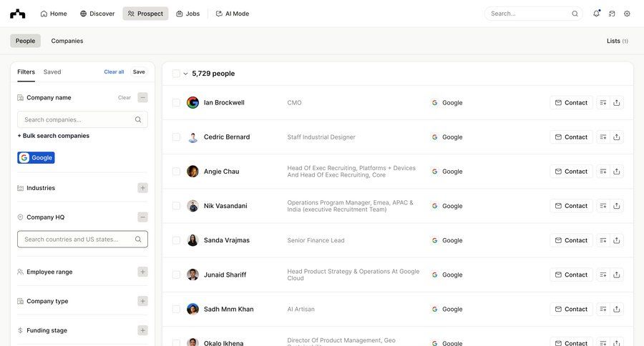This screenshot has width=644, height=346.
Task: Click Angie Chau's profile avatar
Action: pos(192,171)
